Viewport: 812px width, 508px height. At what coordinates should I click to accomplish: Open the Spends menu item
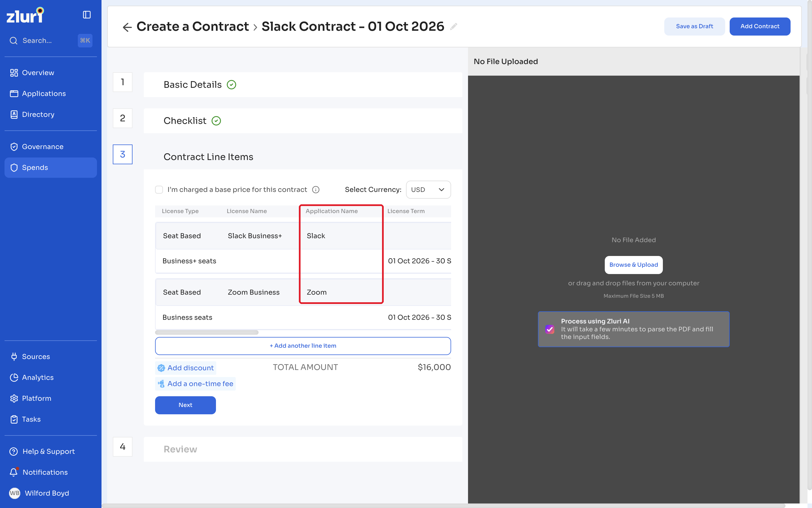51,168
